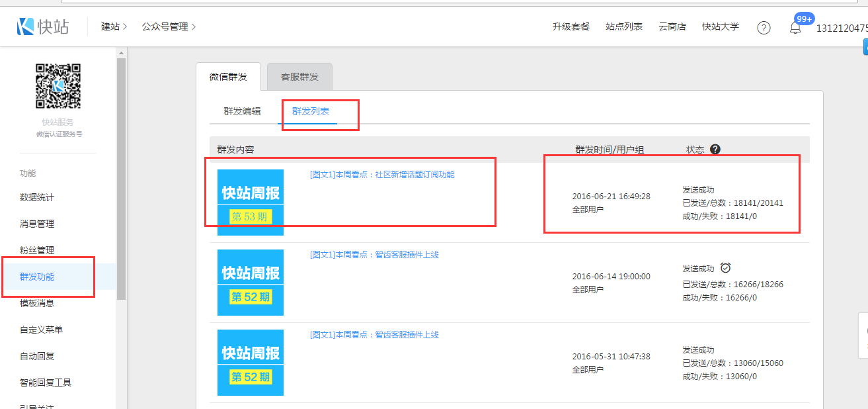Open 粉丝管理 in the sidebar
Screen dimensions: 868x409
[37, 250]
